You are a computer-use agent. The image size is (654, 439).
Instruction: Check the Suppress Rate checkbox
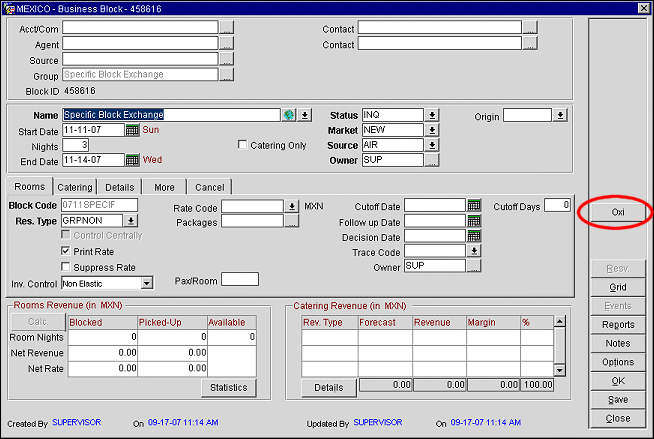coord(66,267)
